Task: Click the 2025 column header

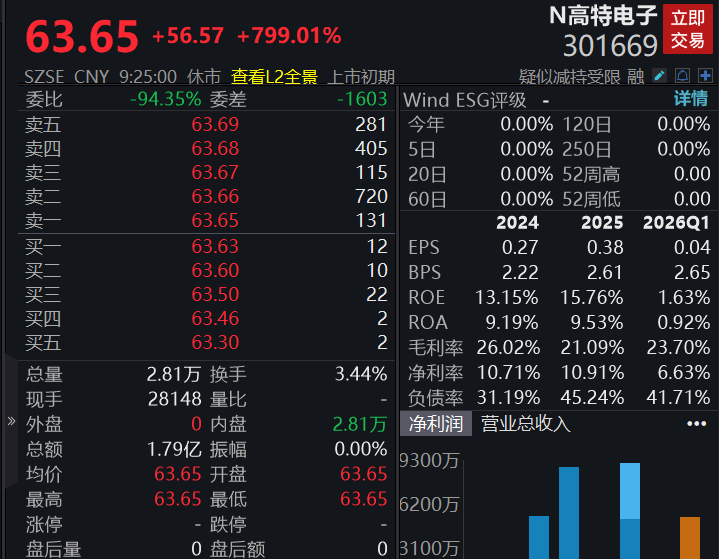Action: 602,223
